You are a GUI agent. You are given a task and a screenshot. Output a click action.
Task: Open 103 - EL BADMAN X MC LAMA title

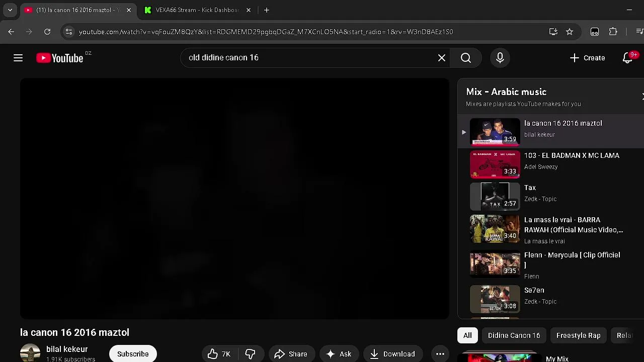572,155
